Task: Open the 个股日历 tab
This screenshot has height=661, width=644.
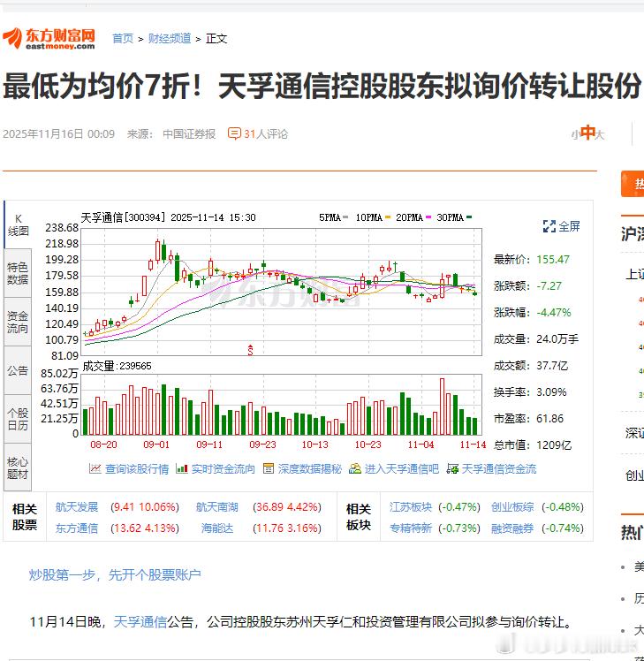Action: tap(18, 419)
